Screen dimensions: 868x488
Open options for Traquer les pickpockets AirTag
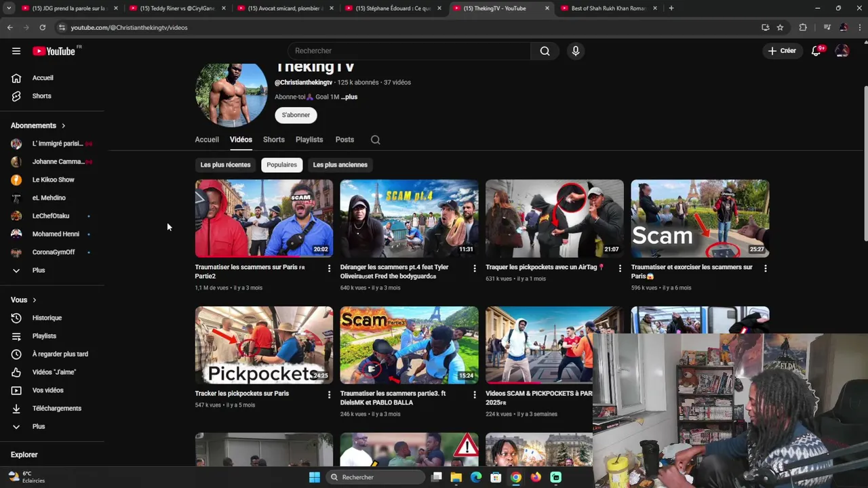coord(620,268)
